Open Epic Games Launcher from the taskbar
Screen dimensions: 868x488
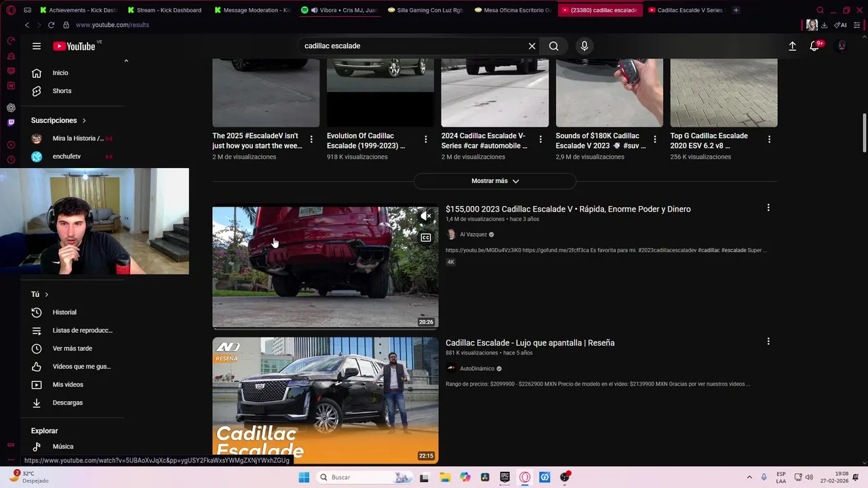(505, 477)
